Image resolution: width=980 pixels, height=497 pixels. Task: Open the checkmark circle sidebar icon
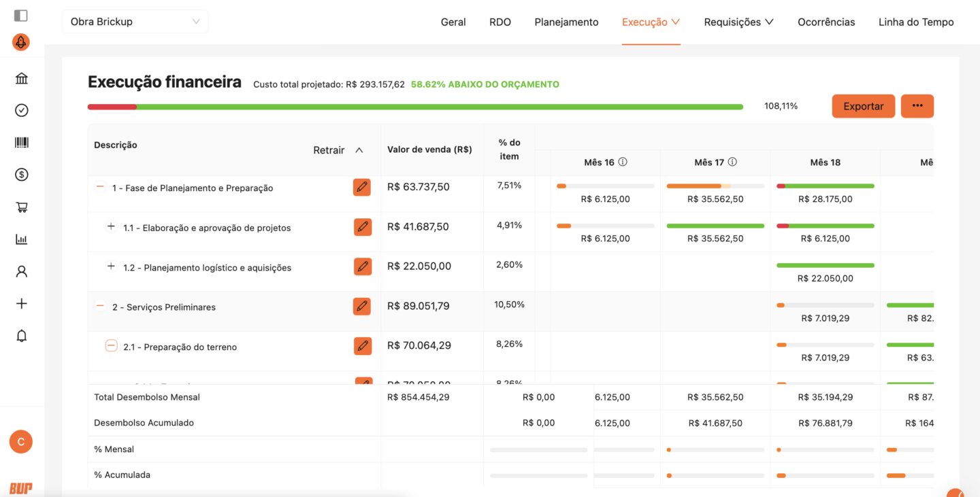point(22,110)
